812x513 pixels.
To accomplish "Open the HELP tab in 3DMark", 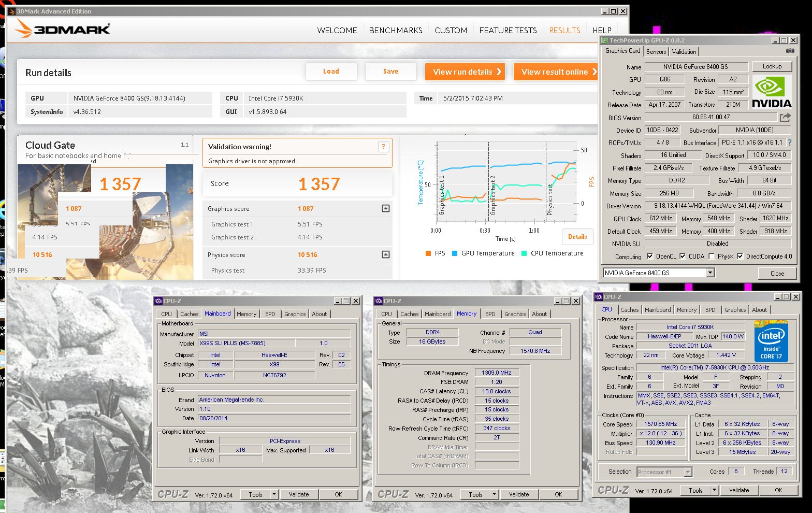I will (x=602, y=31).
